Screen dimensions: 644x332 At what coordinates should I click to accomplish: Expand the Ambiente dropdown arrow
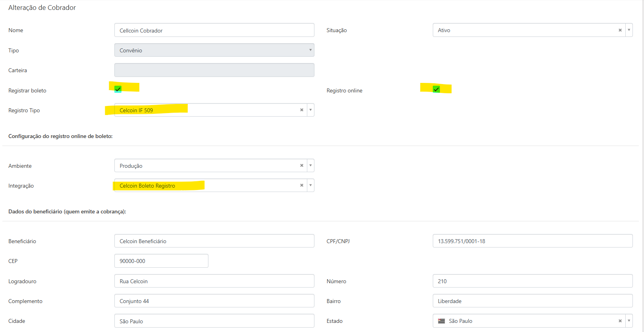pos(310,165)
